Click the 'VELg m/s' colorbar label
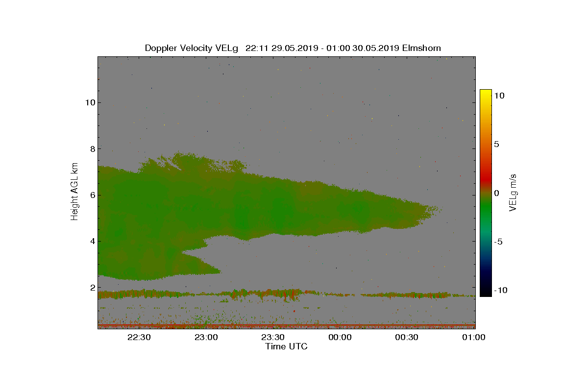Image resolution: width=588 pixels, height=392 pixels. pyautogui.click(x=514, y=192)
